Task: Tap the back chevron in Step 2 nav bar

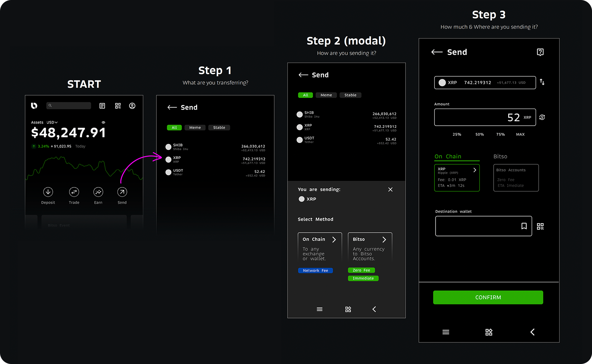Action: click(374, 309)
